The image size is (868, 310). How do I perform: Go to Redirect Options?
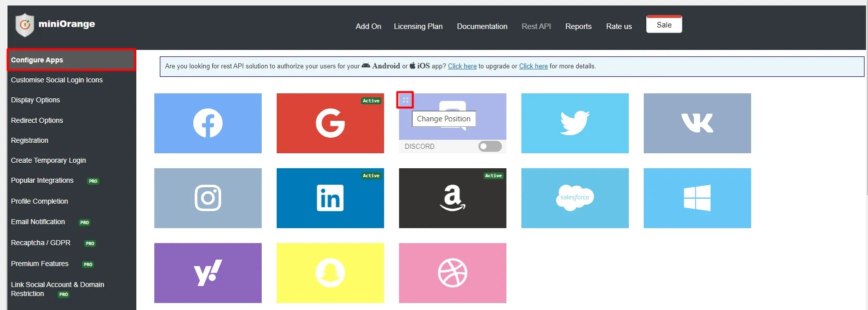coord(37,120)
